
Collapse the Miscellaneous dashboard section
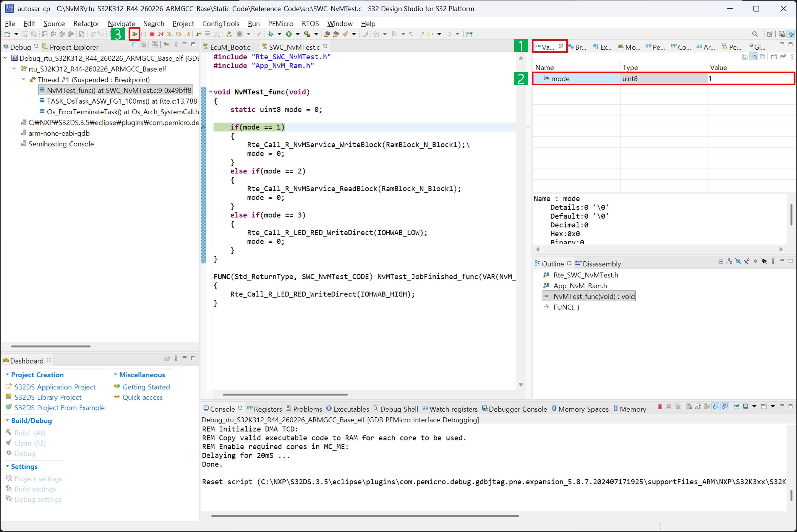point(115,375)
